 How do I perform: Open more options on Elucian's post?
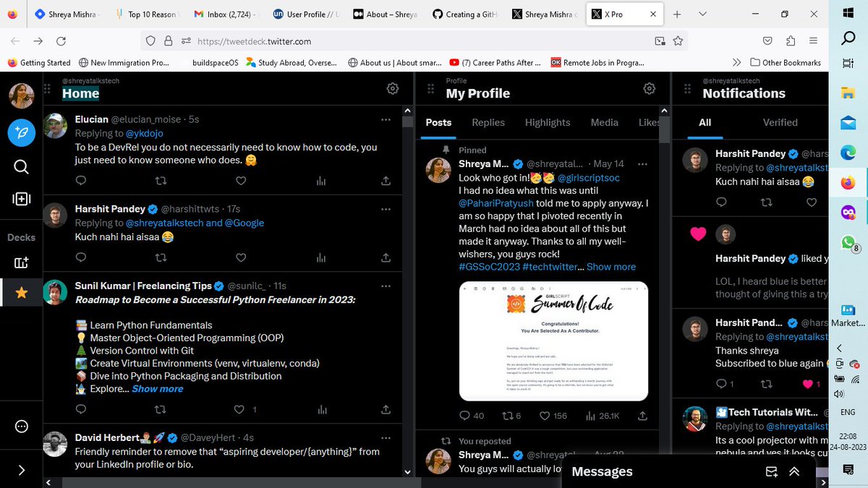coord(387,119)
